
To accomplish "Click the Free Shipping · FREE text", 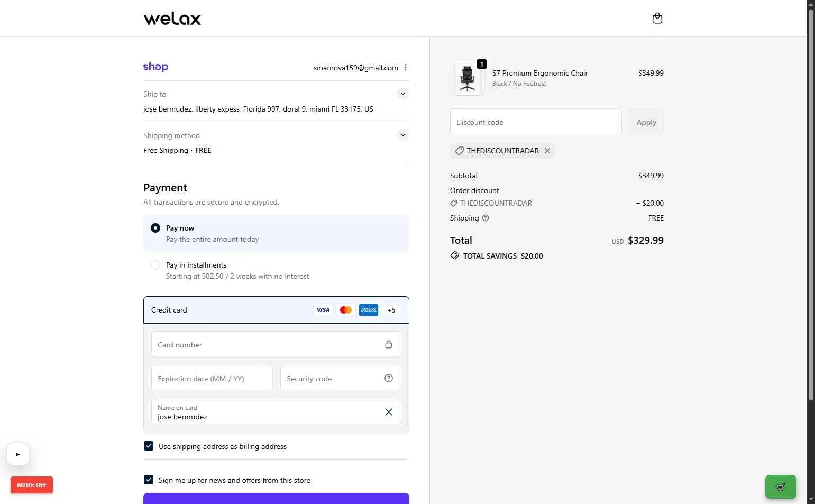I will (177, 150).
